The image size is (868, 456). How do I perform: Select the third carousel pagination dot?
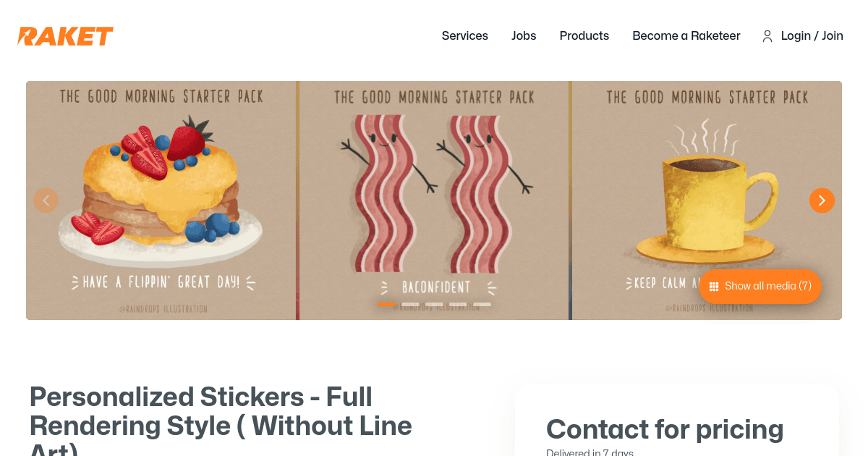pos(435,304)
